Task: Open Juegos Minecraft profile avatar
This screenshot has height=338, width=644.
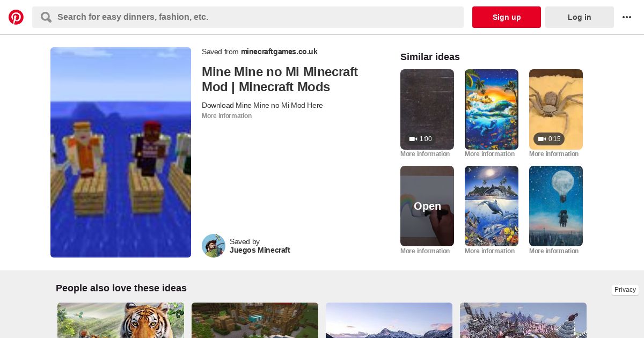Action: click(214, 246)
